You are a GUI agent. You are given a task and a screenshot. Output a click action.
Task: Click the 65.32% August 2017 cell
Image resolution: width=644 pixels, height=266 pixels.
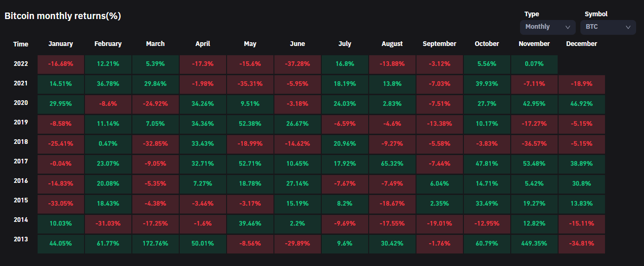[392, 163]
